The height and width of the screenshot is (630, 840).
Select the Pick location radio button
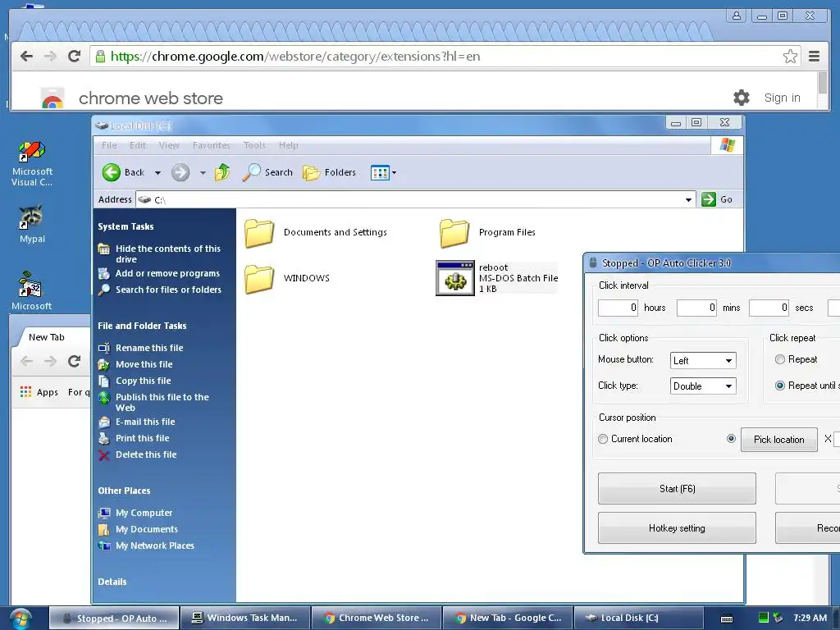tap(731, 439)
